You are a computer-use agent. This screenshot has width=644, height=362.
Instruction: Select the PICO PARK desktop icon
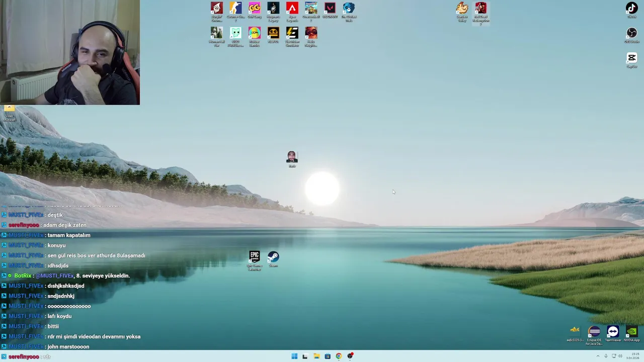coord(235,37)
